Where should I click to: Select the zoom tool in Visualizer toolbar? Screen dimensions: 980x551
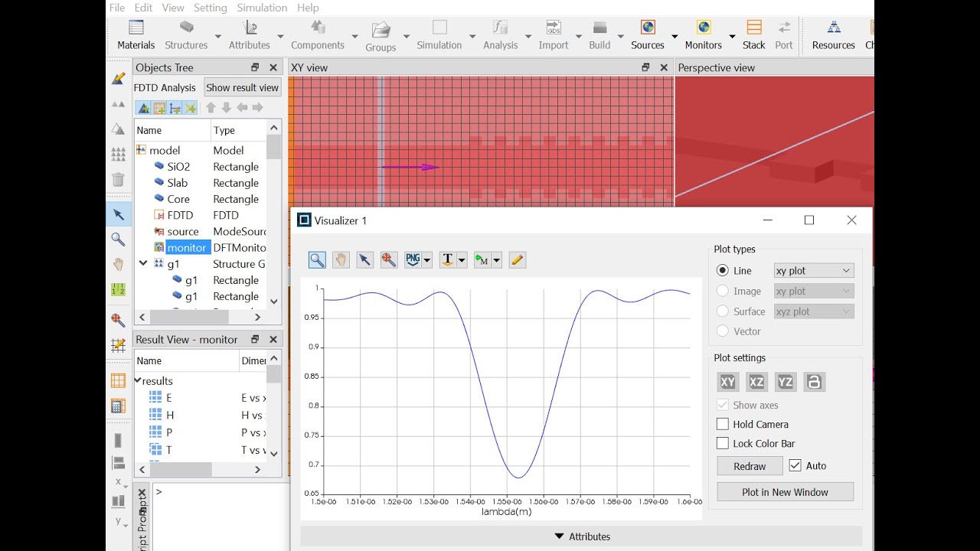point(317,260)
